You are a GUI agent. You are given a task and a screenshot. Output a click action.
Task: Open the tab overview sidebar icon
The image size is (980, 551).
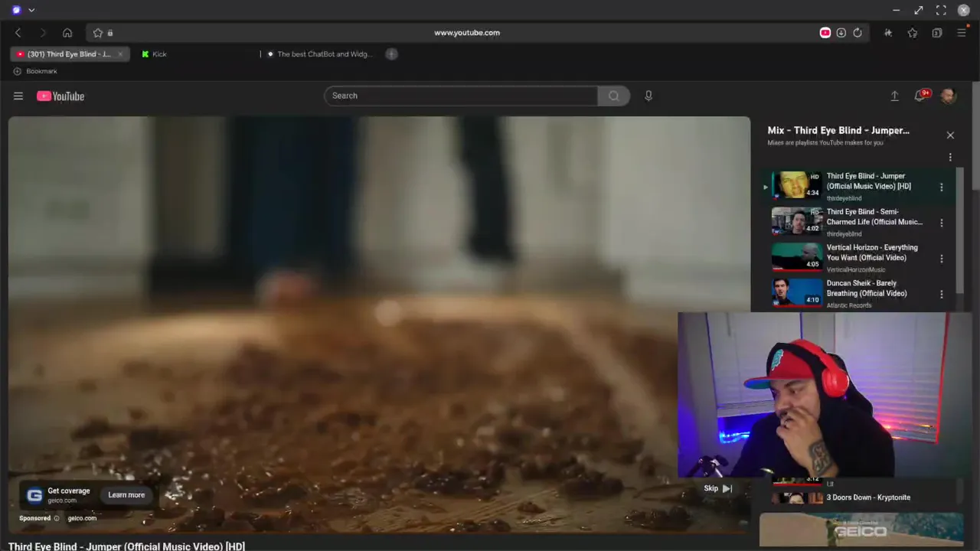(x=937, y=33)
